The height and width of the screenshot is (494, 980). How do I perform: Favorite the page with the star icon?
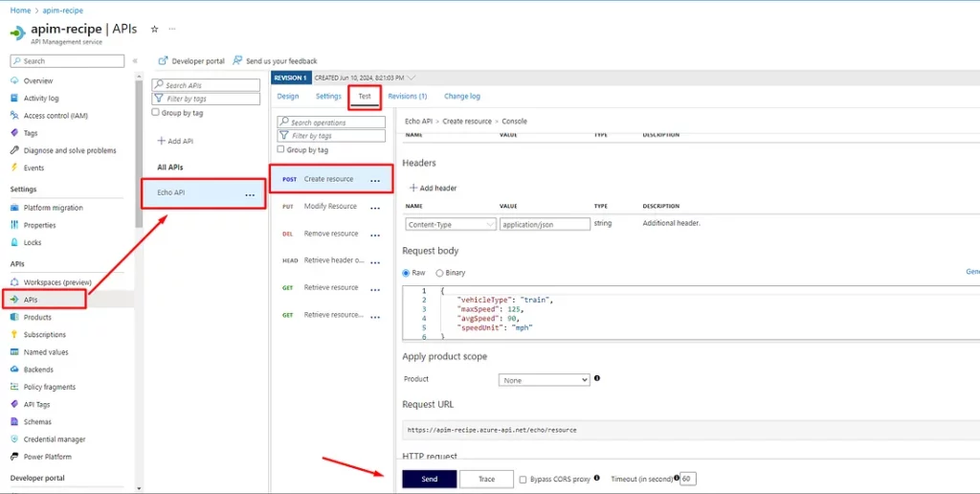pos(154,29)
